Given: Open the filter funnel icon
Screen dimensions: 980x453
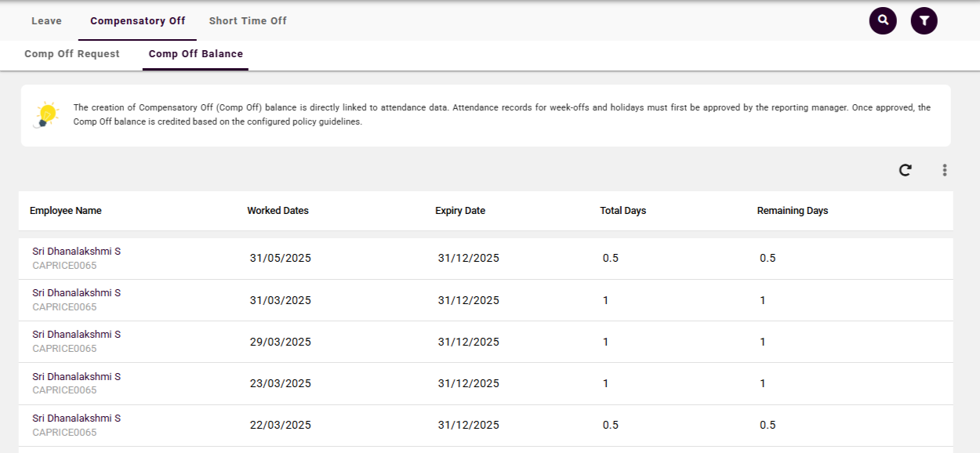Looking at the screenshot, I should (x=924, y=20).
